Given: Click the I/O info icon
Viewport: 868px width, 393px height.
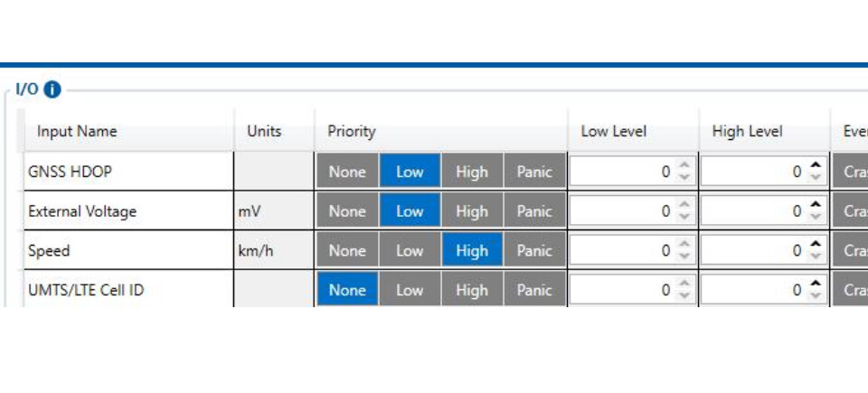Looking at the screenshot, I should 52,89.
